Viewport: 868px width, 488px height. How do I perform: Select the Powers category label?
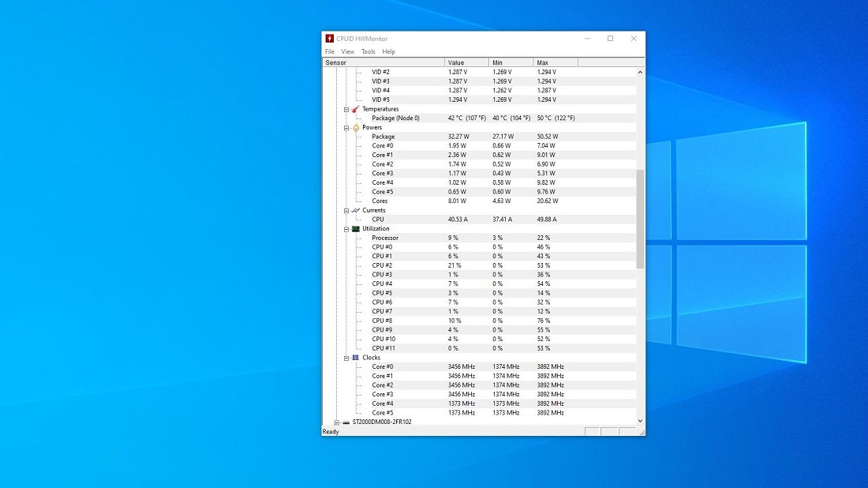tap(372, 127)
